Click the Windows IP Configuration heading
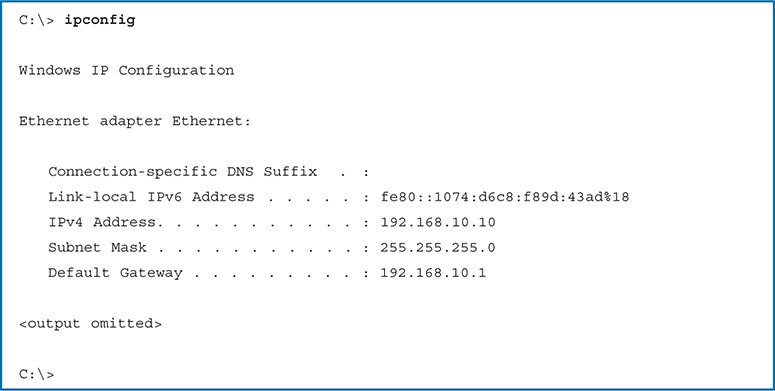Screen dimensions: 775x391 [127, 71]
